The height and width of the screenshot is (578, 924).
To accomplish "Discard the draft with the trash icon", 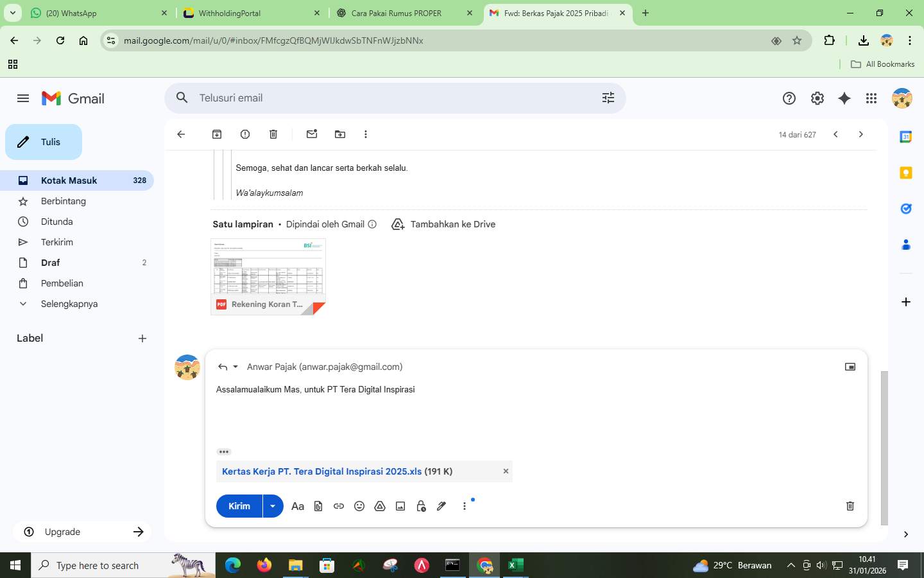I will tap(850, 506).
